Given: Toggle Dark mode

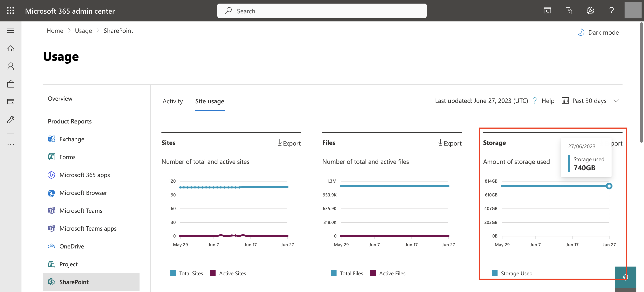Looking at the screenshot, I should click(x=598, y=32).
